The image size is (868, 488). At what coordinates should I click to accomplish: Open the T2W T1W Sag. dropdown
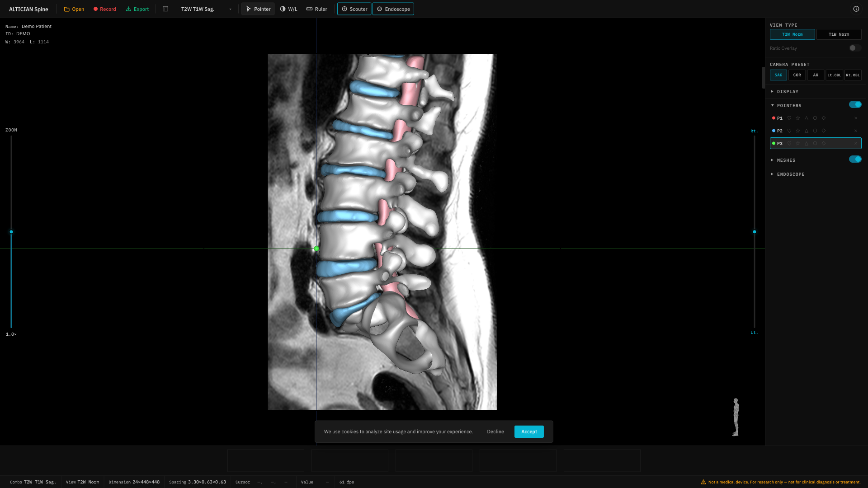click(206, 9)
